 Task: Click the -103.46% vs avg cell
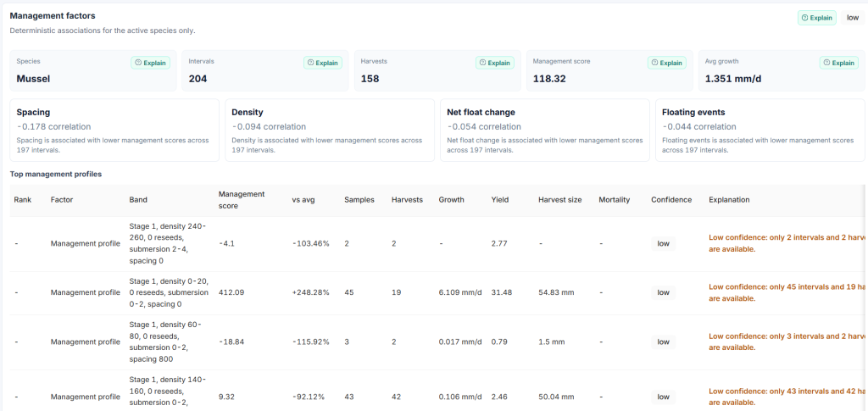pos(310,243)
